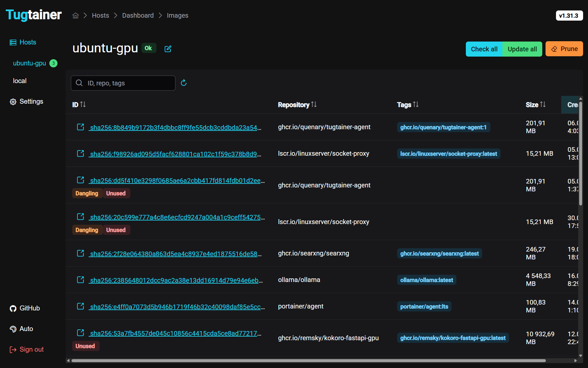This screenshot has height=368, width=588.
Task: Click the Prune eraser icon
Action: (x=554, y=49)
